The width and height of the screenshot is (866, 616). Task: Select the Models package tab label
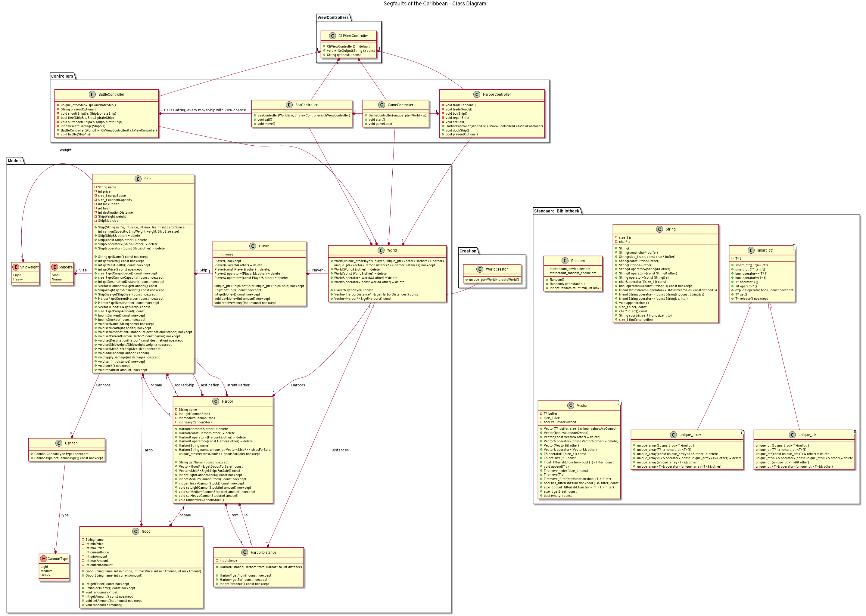click(15, 161)
